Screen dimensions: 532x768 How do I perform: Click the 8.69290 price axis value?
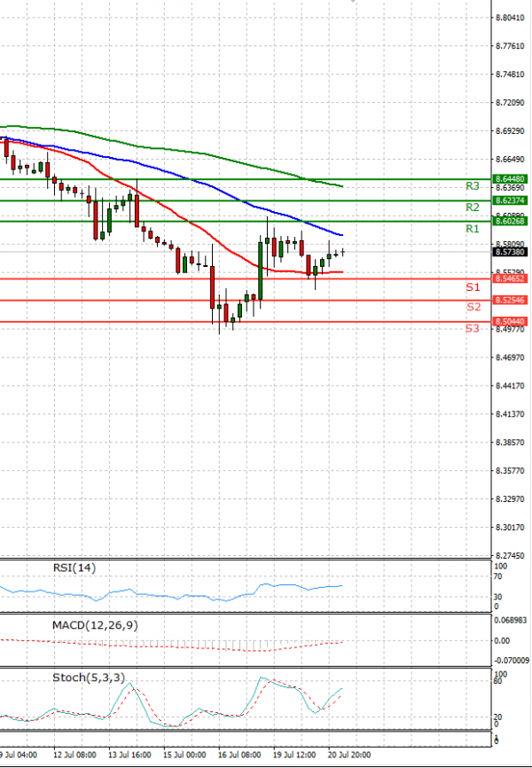(510, 131)
